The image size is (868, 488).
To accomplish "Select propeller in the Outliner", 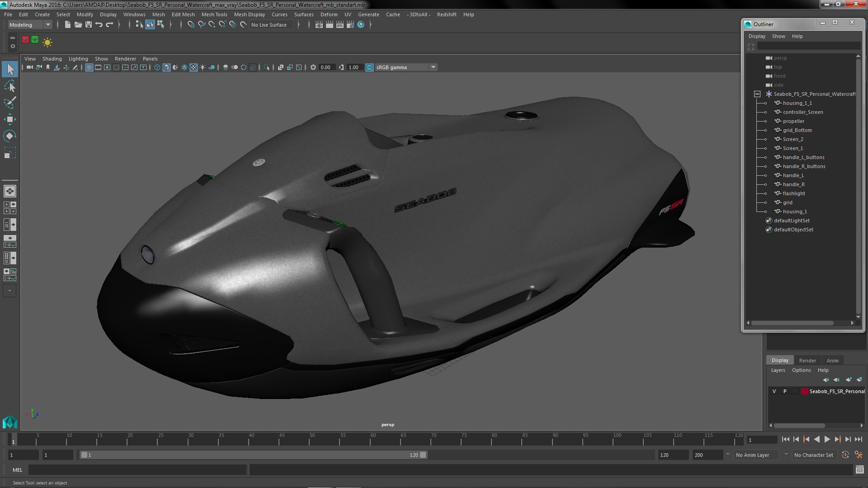I will [x=793, y=121].
